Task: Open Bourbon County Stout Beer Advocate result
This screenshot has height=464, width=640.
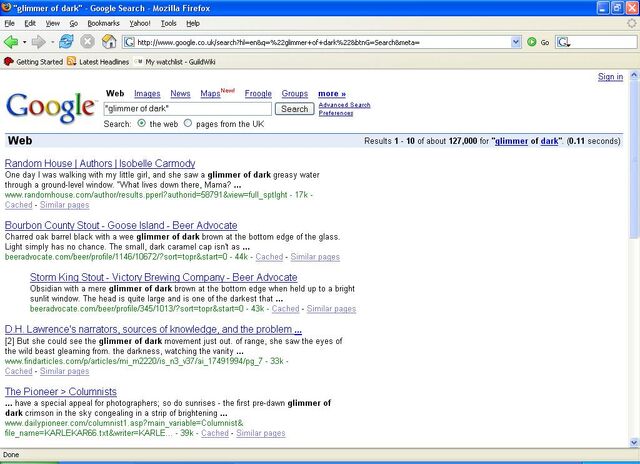Action: 121,225
